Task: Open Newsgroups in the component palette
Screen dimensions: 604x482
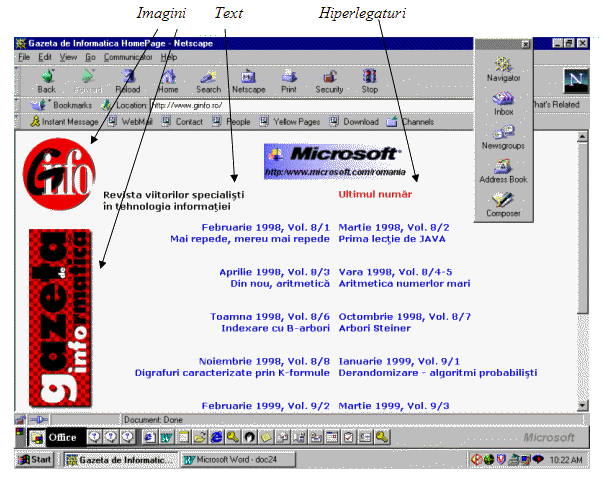Action: coord(503,137)
